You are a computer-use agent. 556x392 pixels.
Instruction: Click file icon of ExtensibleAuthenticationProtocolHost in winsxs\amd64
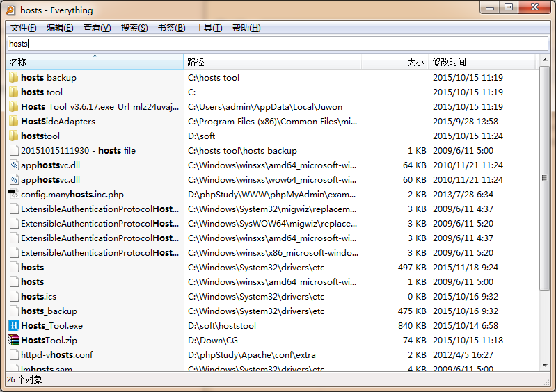pyautogui.click(x=14, y=238)
